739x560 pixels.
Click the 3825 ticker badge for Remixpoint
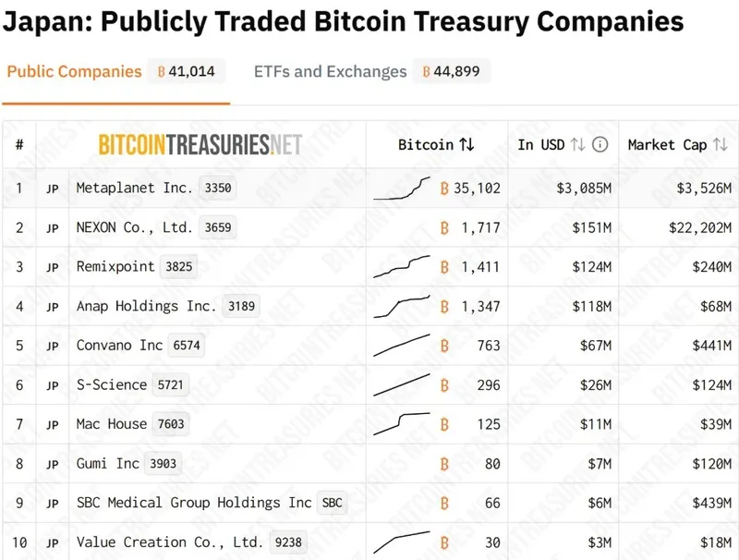[x=178, y=267]
